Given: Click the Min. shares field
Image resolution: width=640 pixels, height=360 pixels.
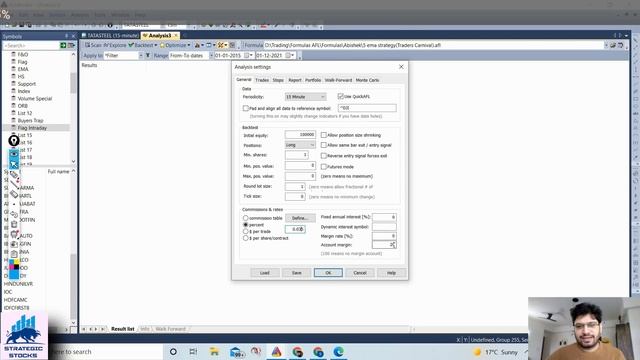Looking at the screenshot, I should click(x=296, y=155).
